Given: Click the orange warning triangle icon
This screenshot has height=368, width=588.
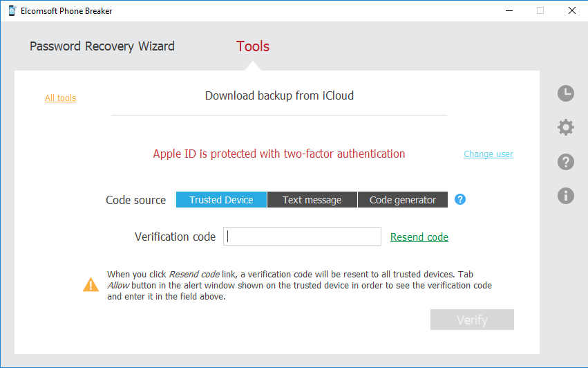Looking at the screenshot, I should coord(91,284).
